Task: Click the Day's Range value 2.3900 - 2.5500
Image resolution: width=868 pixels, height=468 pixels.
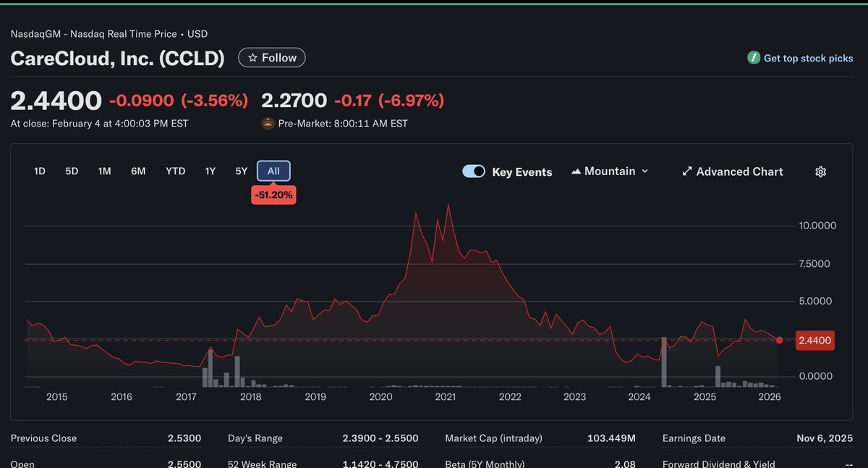Action: [380, 438]
